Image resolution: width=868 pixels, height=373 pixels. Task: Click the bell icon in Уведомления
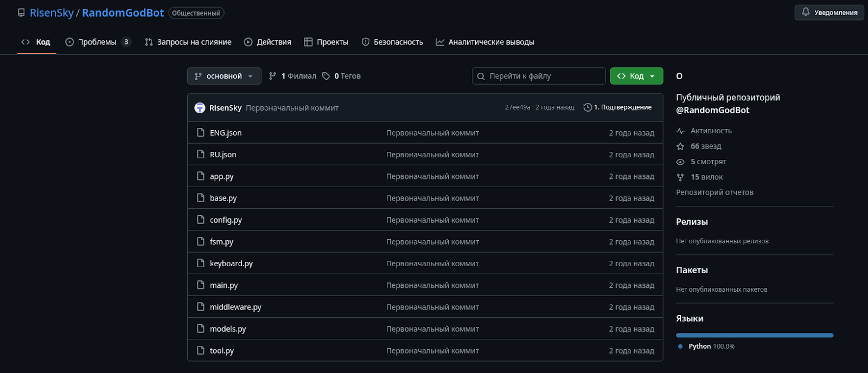[x=806, y=12]
